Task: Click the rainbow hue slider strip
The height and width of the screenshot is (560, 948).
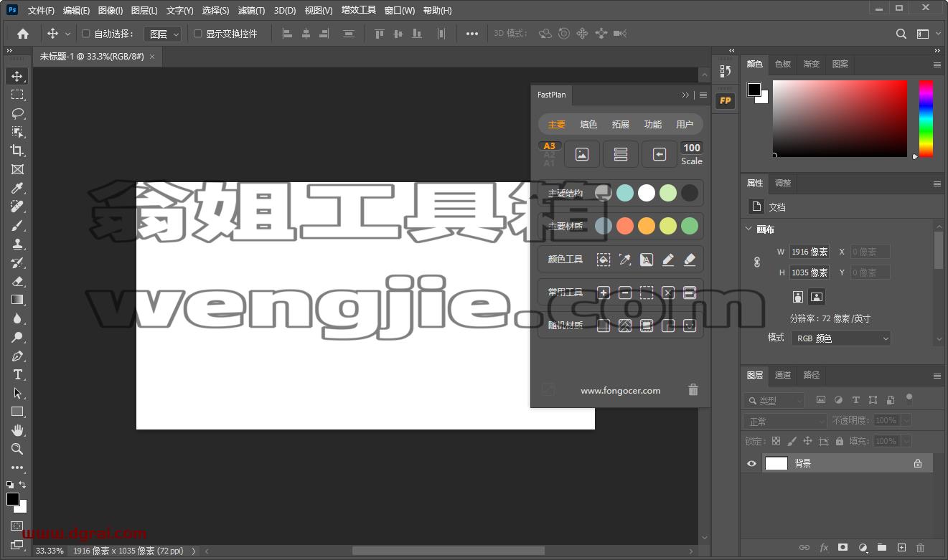Action: [x=926, y=118]
